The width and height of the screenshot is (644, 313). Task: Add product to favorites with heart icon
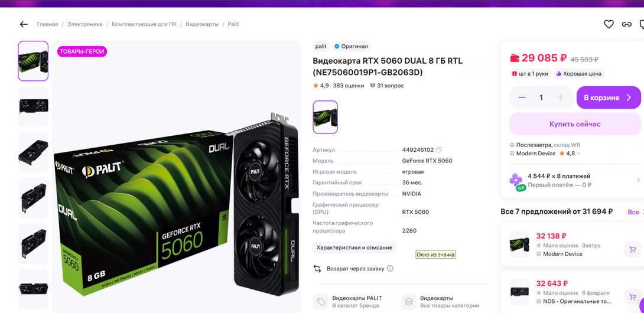pyautogui.click(x=609, y=24)
